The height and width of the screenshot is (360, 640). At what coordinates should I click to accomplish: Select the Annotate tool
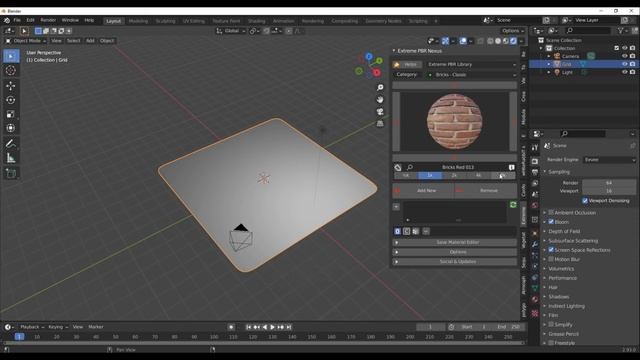click(x=11, y=144)
